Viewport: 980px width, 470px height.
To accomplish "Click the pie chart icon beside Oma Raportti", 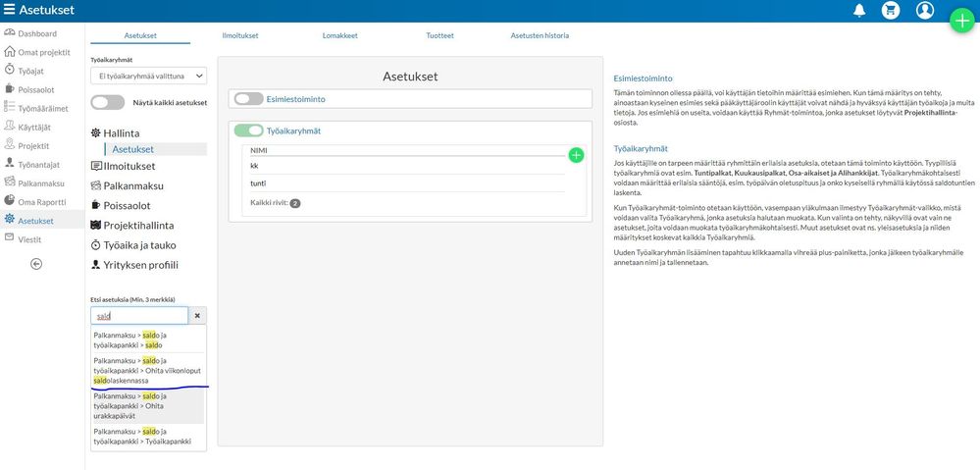I will [x=10, y=201].
